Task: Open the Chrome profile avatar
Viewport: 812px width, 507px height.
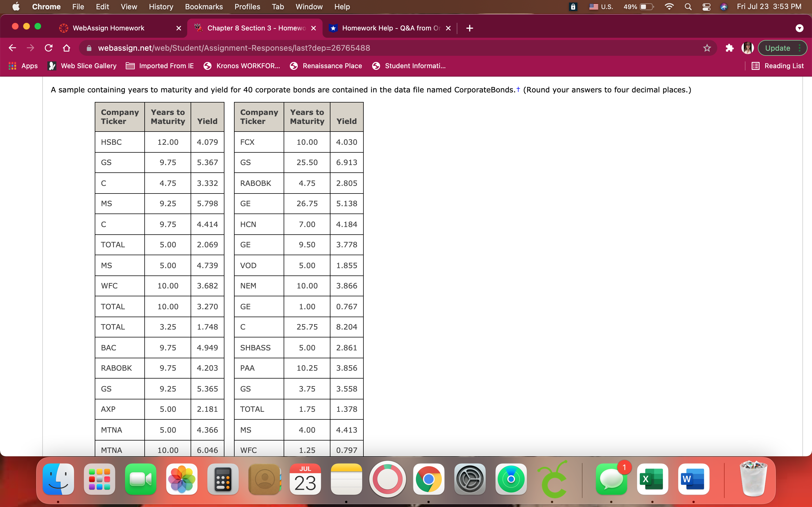Action: point(748,48)
